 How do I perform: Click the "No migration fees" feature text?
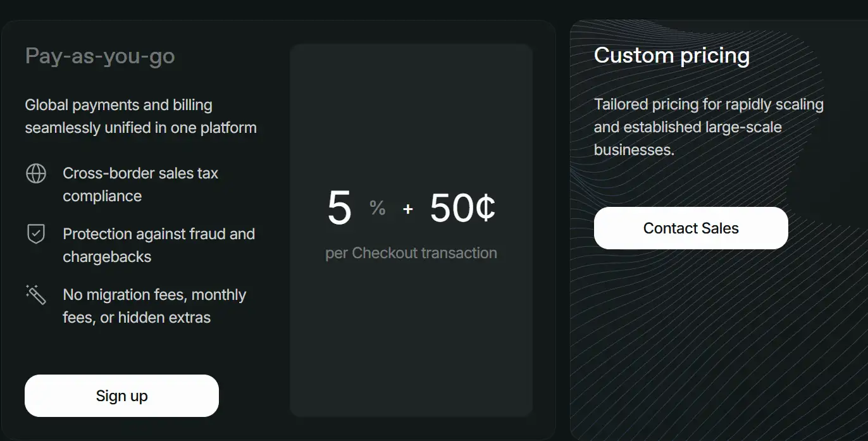point(154,306)
